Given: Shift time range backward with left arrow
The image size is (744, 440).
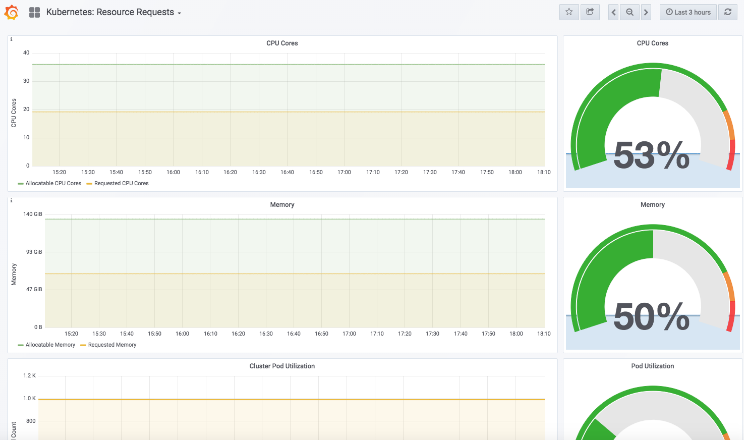Looking at the screenshot, I should (x=614, y=12).
